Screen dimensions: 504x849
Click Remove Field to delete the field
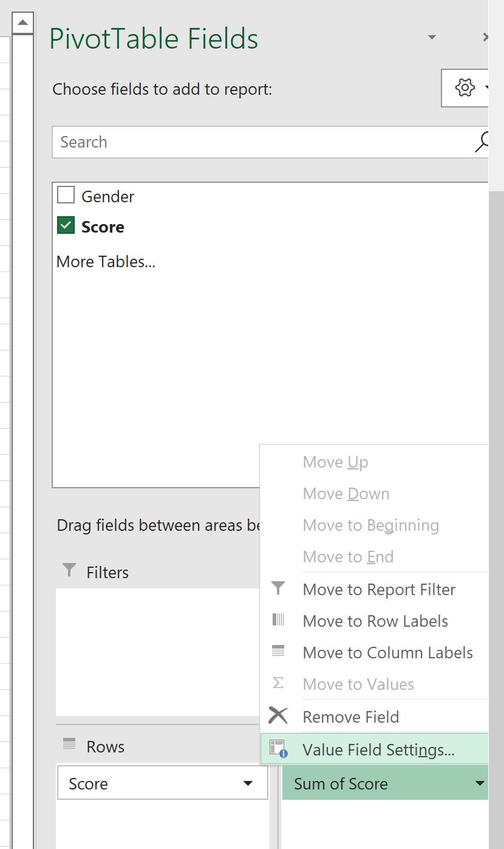350,715
